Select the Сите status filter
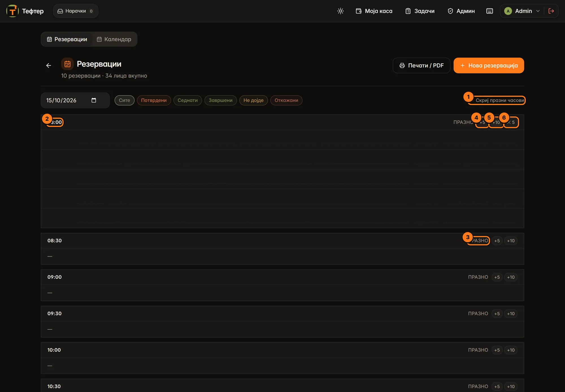 pyautogui.click(x=124, y=100)
